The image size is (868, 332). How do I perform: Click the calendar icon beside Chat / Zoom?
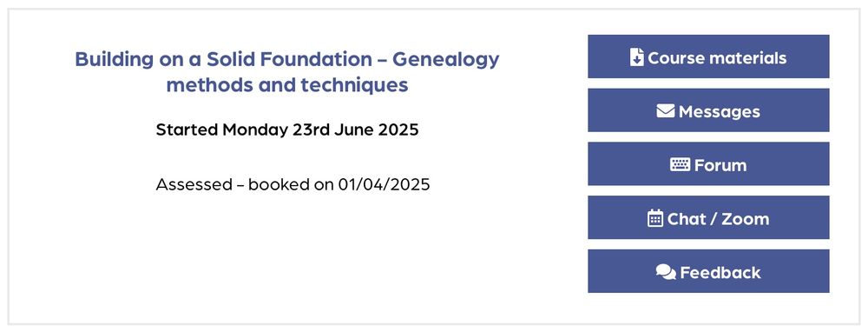[x=654, y=218]
